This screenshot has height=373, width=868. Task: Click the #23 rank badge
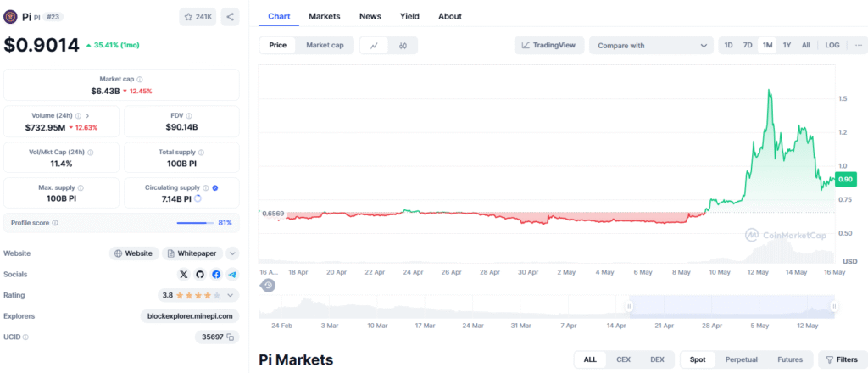[x=53, y=17]
